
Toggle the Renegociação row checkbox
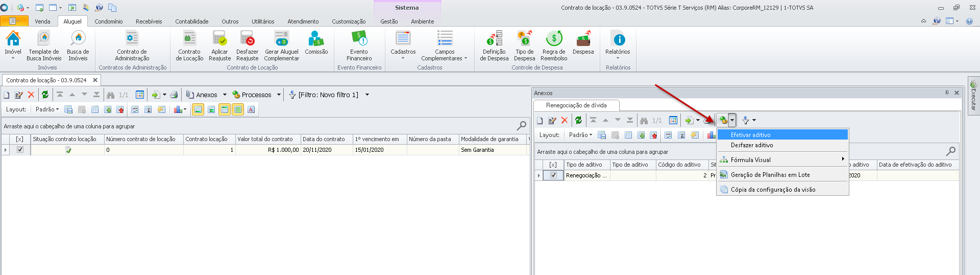(553, 175)
